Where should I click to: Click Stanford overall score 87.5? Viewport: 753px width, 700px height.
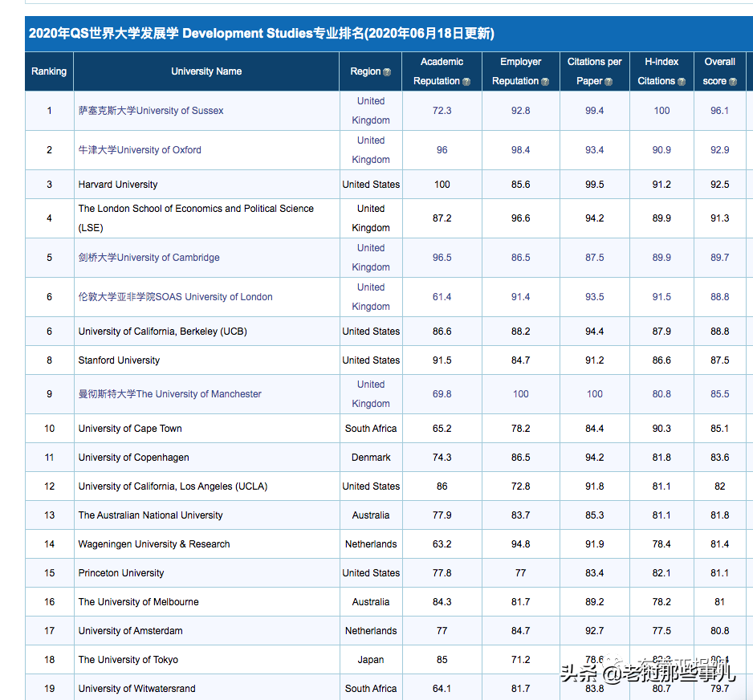pyautogui.click(x=719, y=360)
